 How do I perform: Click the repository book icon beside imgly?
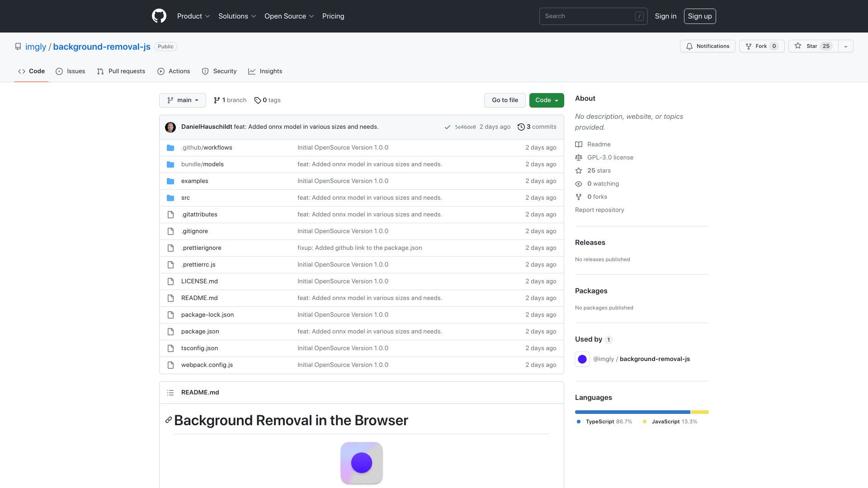[x=18, y=47]
